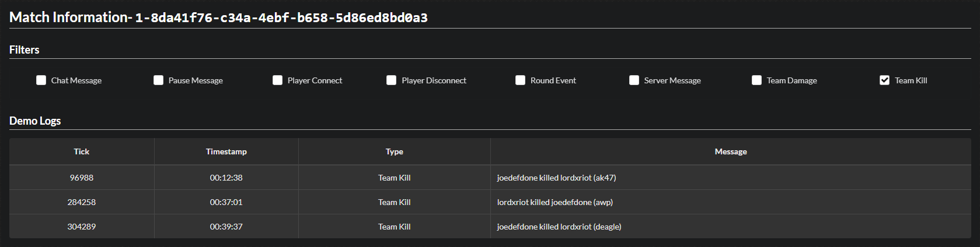Image resolution: width=980 pixels, height=247 pixels.
Task: Click the awp team kill message
Action: (x=554, y=202)
